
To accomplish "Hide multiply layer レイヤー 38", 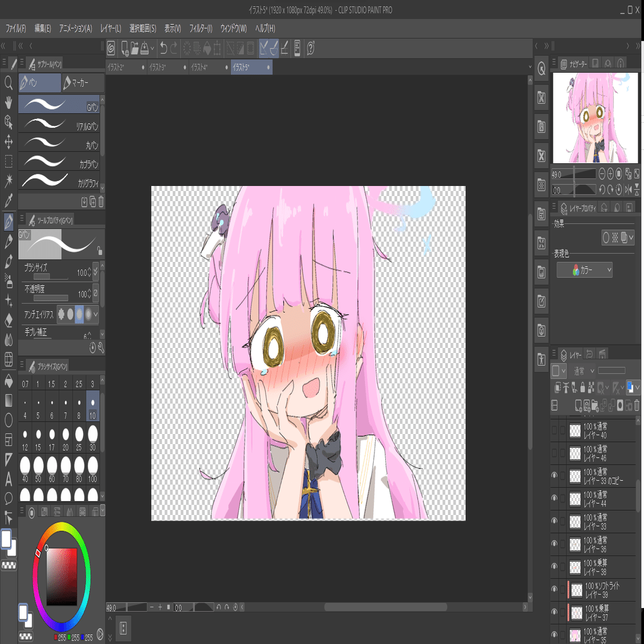I will [554, 566].
